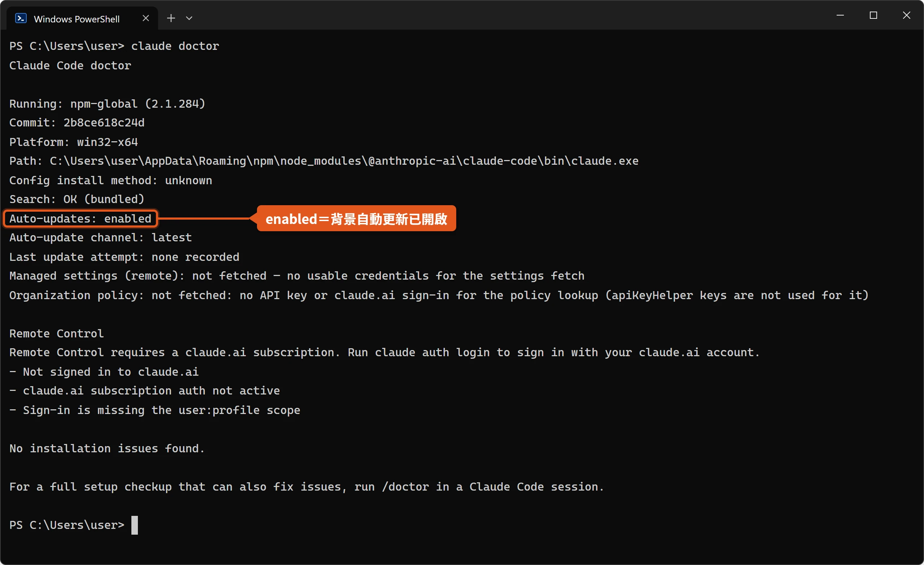This screenshot has height=565, width=924.
Task: Click 'Last update attempt: none recorded' line
Action: (x=124, y=257)
